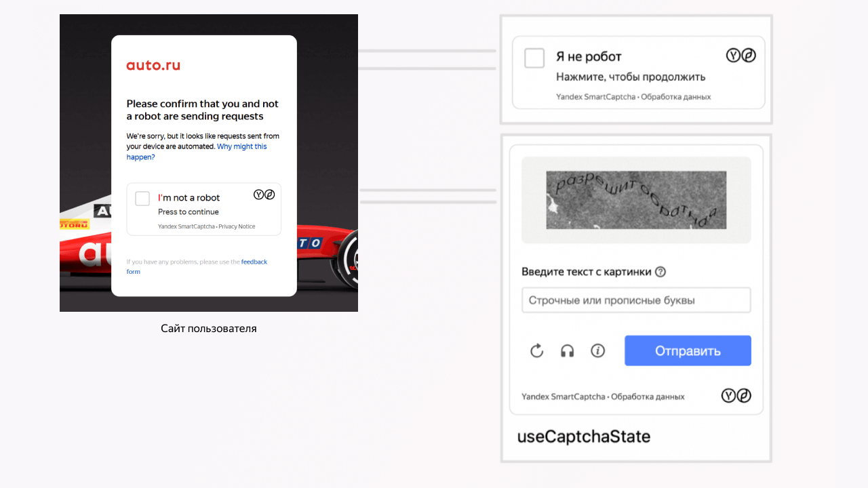The image size is (868, 488).
Task: Click the distorted captcha text image
Action: click(x=636, y=200)
